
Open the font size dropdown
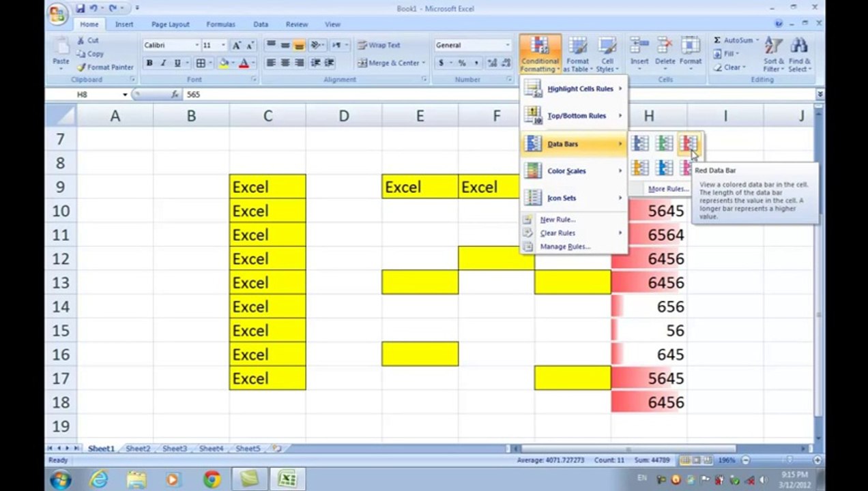pos(223,45)
